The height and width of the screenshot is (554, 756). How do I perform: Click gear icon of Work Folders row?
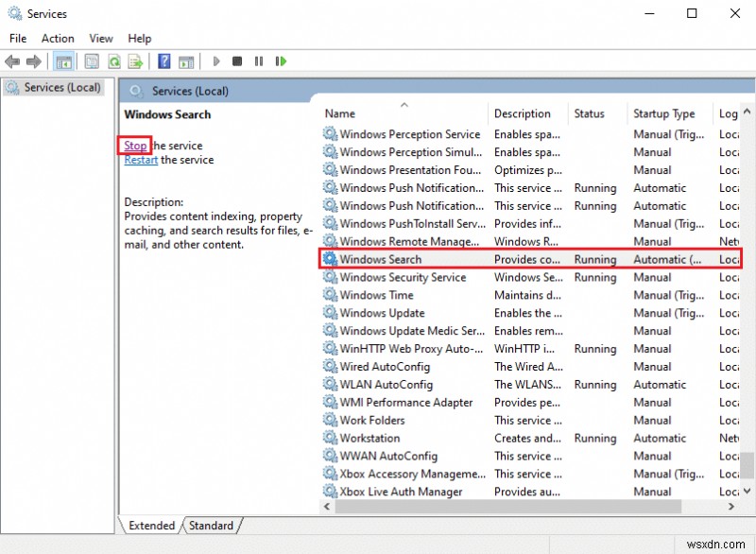click(x=330, y=420)
